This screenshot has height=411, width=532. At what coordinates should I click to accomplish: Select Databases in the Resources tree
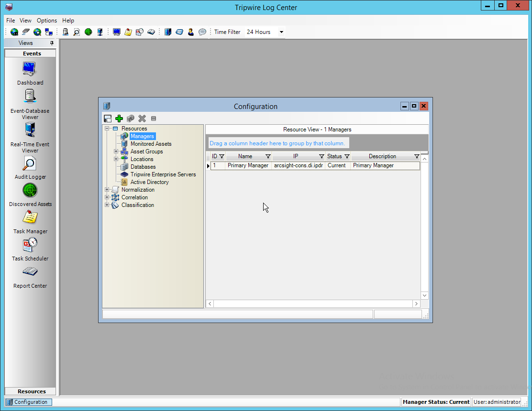[x=143, y=167]
